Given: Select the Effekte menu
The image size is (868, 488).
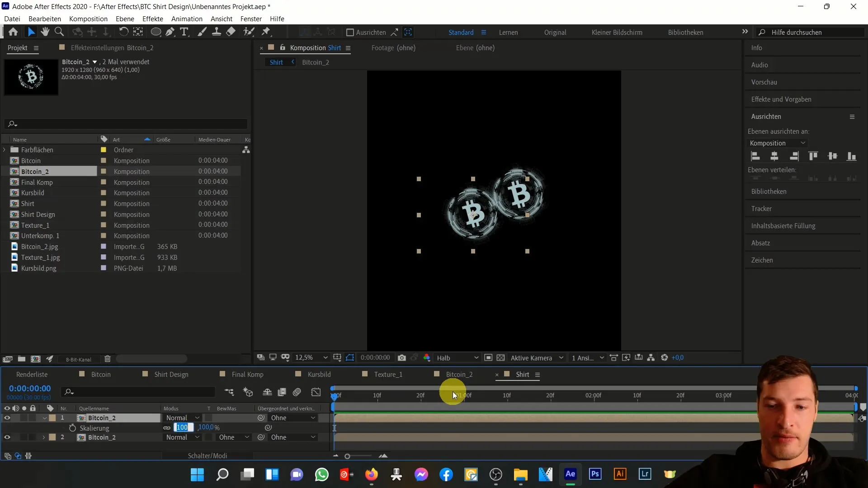Looking at the screenshot, I should [153, 19].
